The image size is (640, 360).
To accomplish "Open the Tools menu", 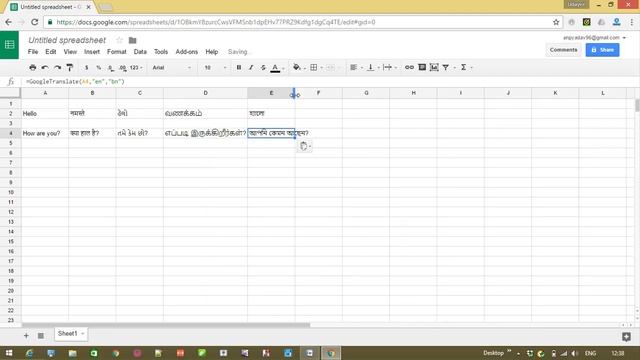I will pos(161,52).
